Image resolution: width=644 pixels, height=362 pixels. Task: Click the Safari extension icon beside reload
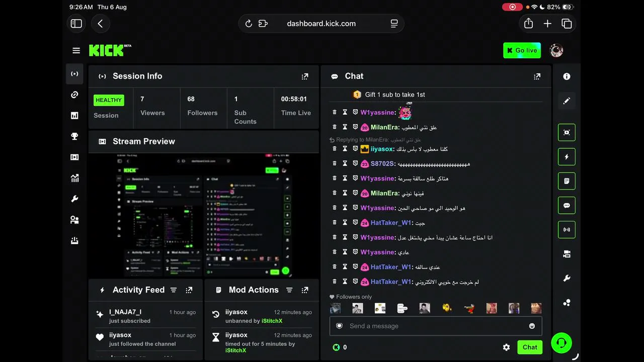[x=263, y=24]
